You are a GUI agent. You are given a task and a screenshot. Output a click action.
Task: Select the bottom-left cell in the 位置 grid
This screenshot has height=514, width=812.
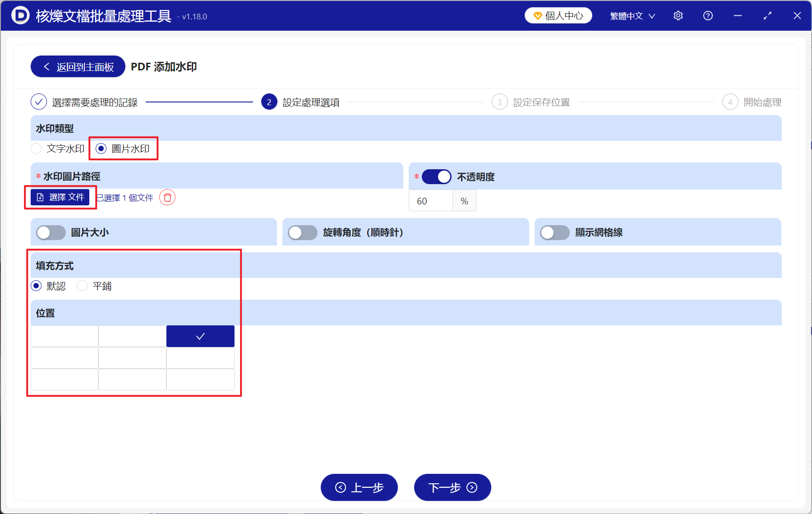[65, 379]
